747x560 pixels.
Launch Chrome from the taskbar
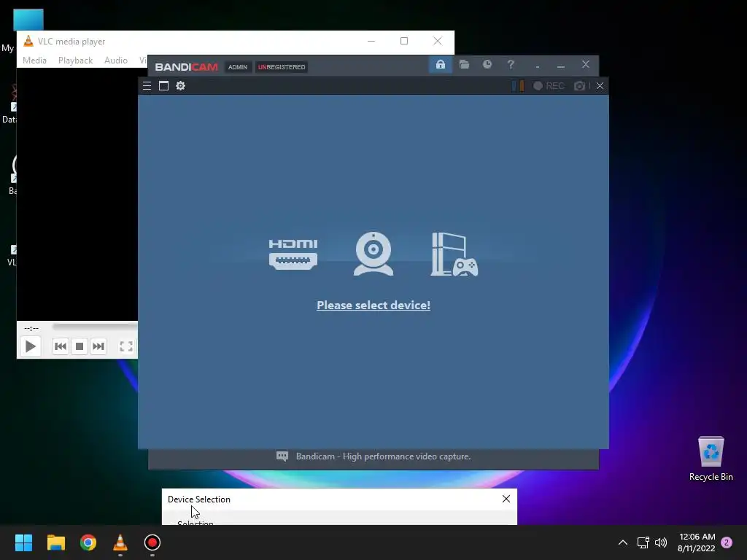[x=88, y=542]
